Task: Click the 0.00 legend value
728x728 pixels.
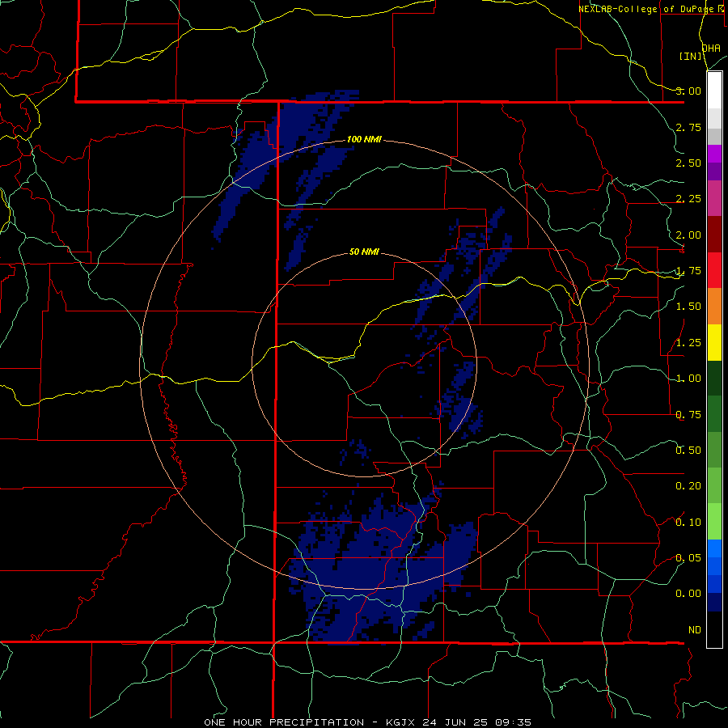Action: [688, 594]
